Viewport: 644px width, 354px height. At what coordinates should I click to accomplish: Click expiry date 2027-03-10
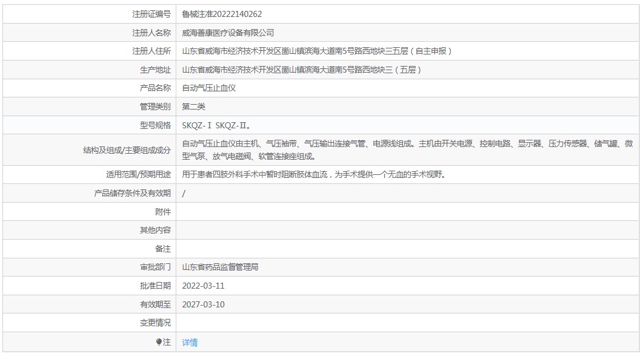pyautogui.click(x=204, y=304)
